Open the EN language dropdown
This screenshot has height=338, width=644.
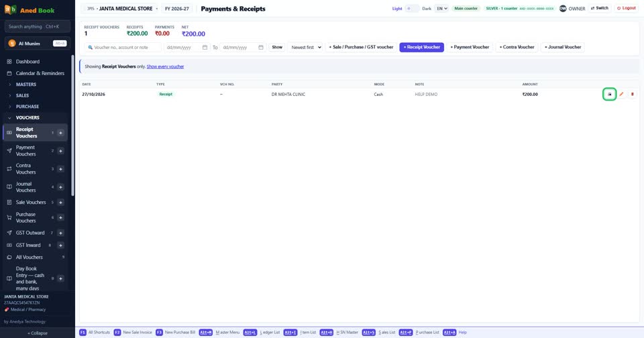pyautogui.click(x=442, y=8)
